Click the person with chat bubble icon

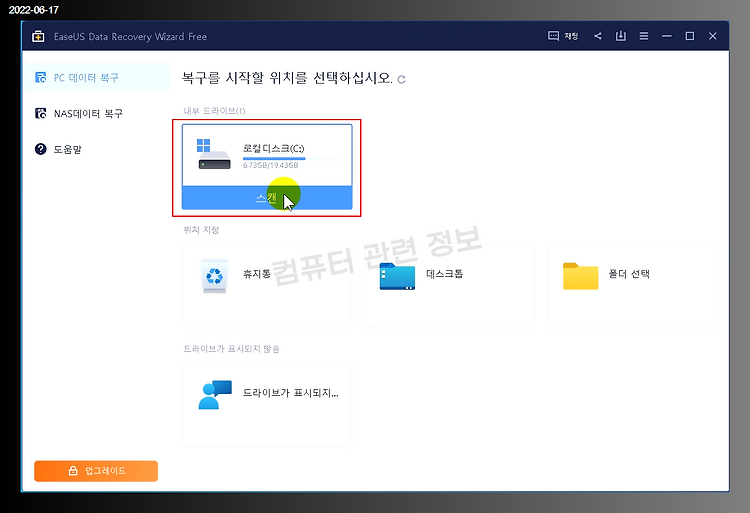coord(215,395)
